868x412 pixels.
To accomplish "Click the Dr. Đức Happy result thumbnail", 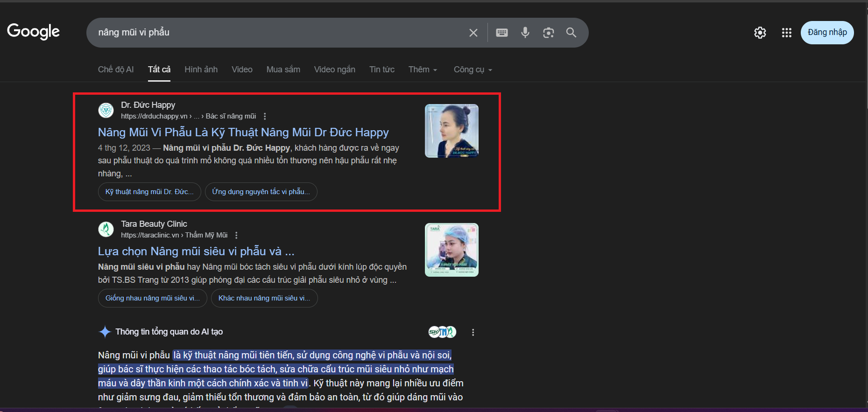I will [452, 131].
